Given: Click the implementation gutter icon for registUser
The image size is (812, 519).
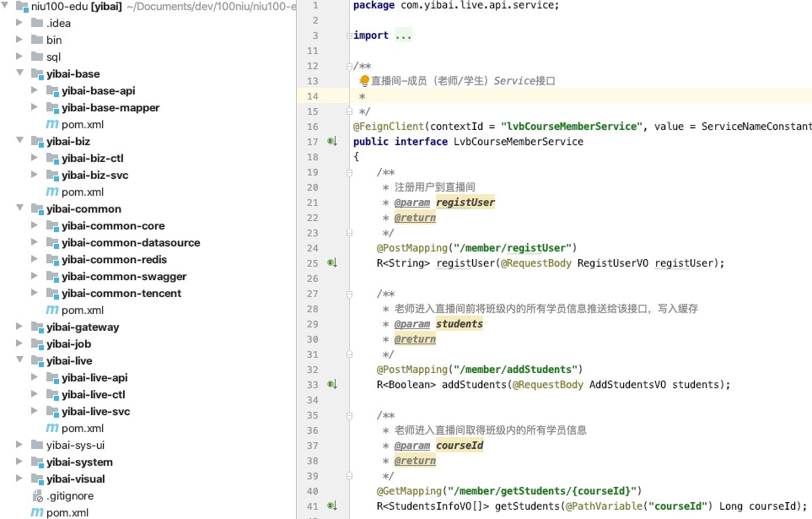Looking at the screenshot, I should (x=332, y=262).
